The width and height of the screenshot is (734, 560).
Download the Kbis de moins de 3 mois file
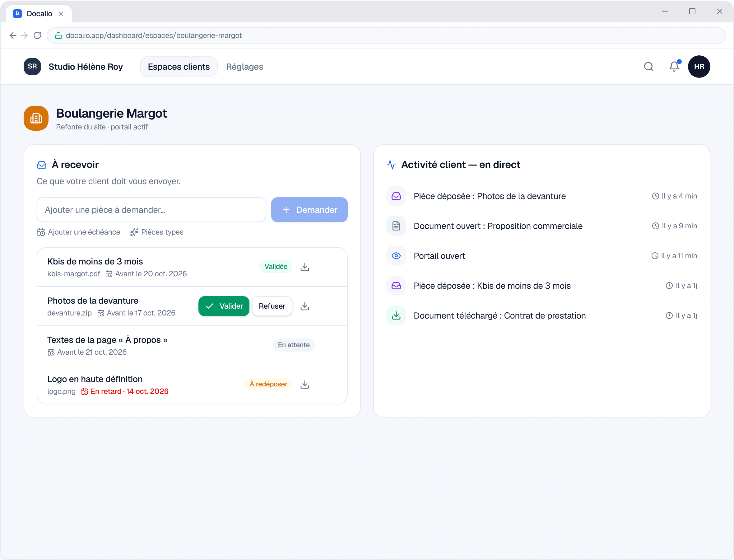point(304,267)
